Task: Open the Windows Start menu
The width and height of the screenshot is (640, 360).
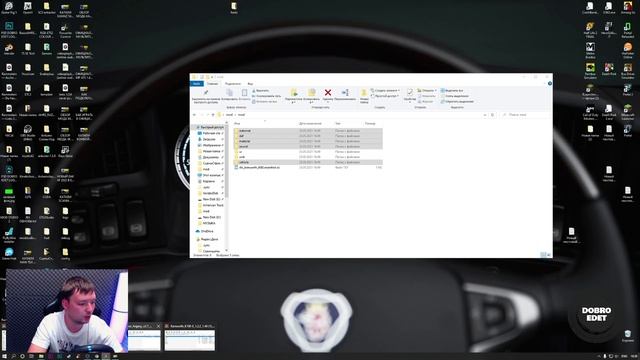Action: (x=4, y=356)
